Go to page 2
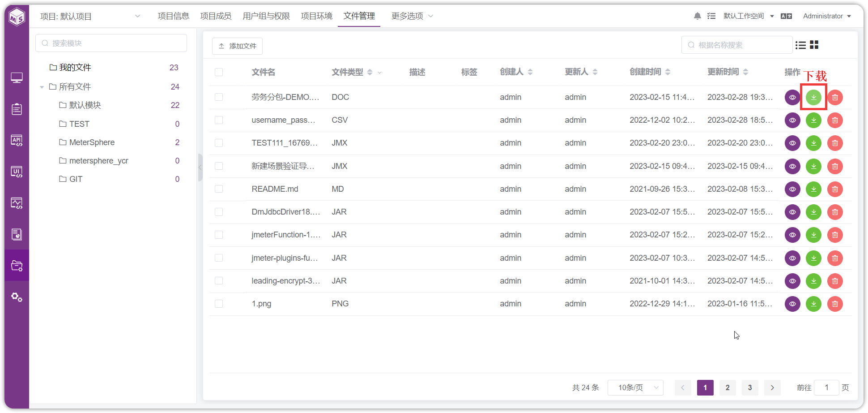 pos(728,387)
